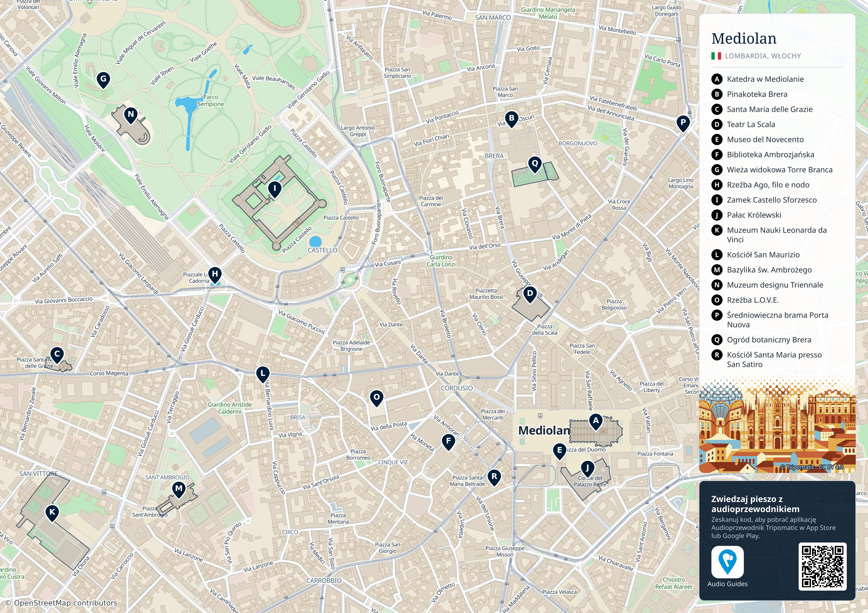The height and width of the screenshot is (613, 868).
Task: Click the Tripomatic Audio Guides app icon
Action: pyautogui.click(x=727, y=562)
